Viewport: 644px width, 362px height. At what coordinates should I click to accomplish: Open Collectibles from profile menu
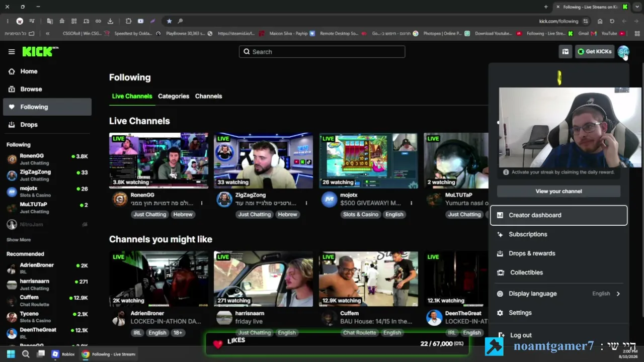pyautogui.click(x=558, y=273)
